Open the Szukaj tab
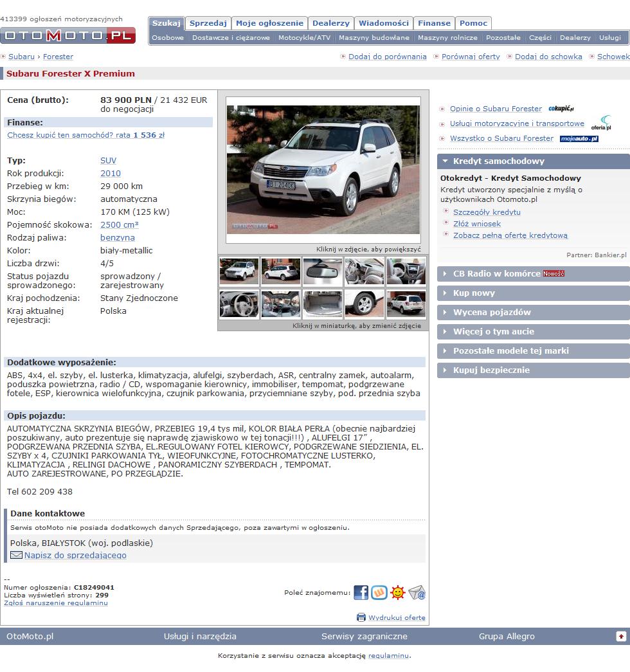630x672 pixels. (166, 23)
